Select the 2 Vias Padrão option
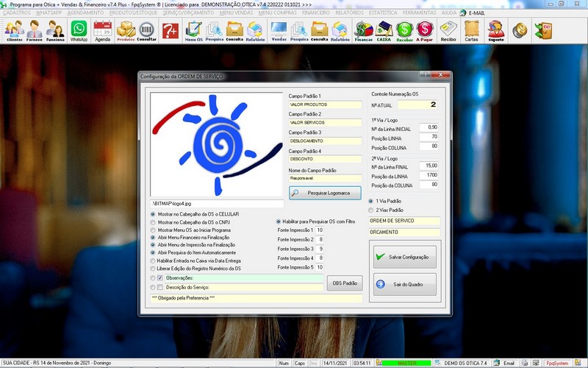Image resolution: width=588 pixels, height=368 pixels. (371, 210)
